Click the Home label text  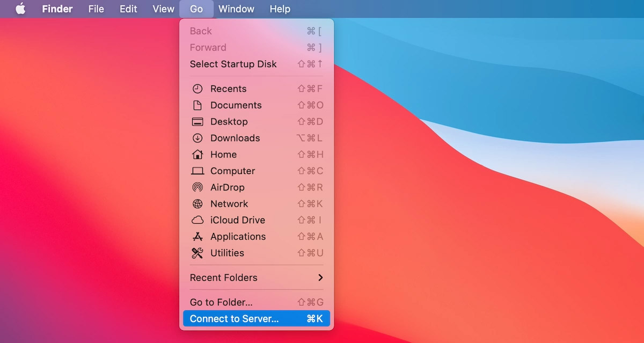tap(223, 155)
